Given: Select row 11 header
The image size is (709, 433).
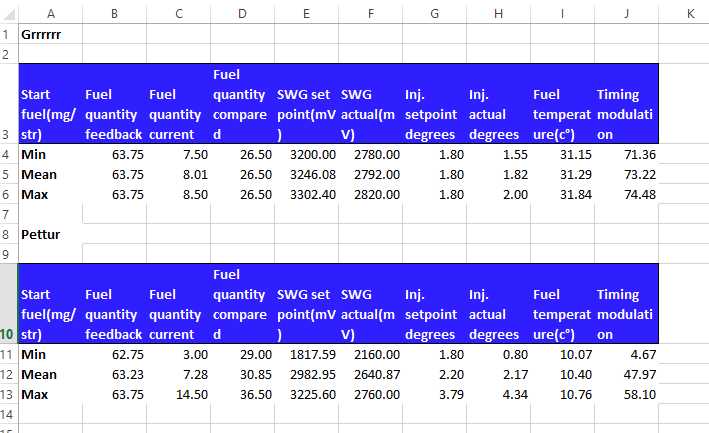Looking at the screenshot, I should [x=9, y=354].
